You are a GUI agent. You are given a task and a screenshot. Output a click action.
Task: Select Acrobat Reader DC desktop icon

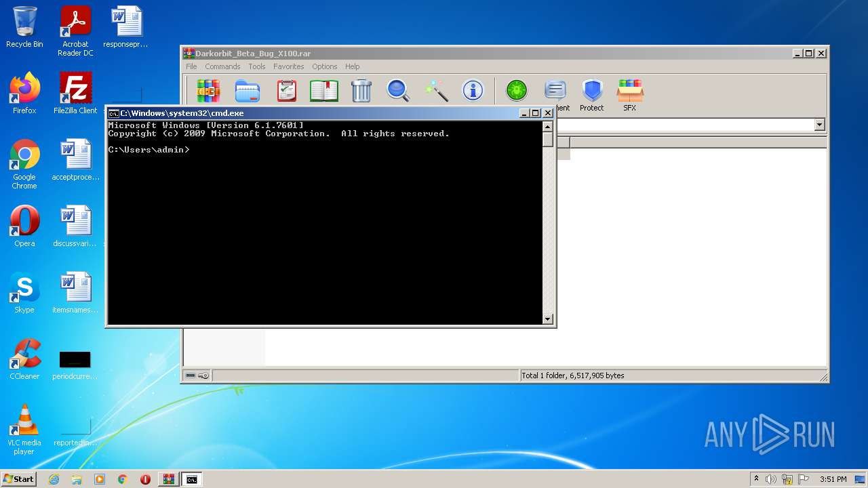pyautogui.click(x=75, y=31)
